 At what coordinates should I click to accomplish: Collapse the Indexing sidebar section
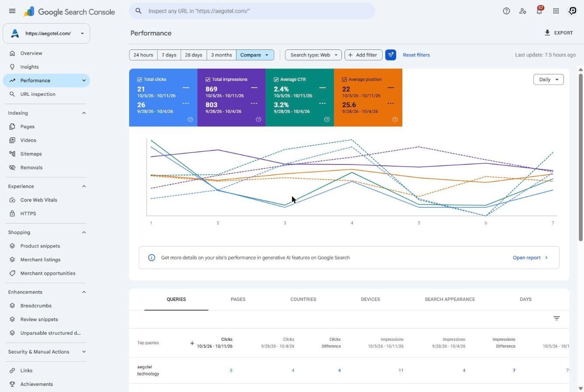click(x=84, y=113)
